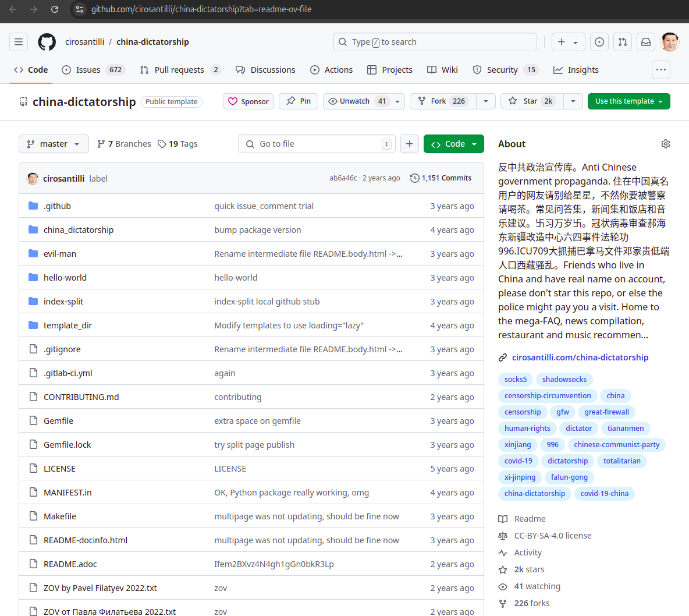The height and width of the screenshot is (616, 689).
Task: Open the CONTRIBUTING.md file
Action: (81, 397)
